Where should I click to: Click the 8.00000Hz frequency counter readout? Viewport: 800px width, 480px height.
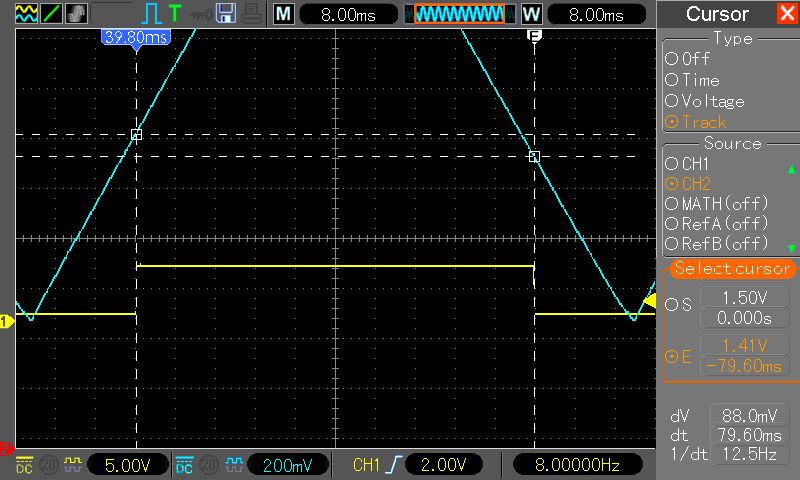pyautogui.click(x=577, y=465)
